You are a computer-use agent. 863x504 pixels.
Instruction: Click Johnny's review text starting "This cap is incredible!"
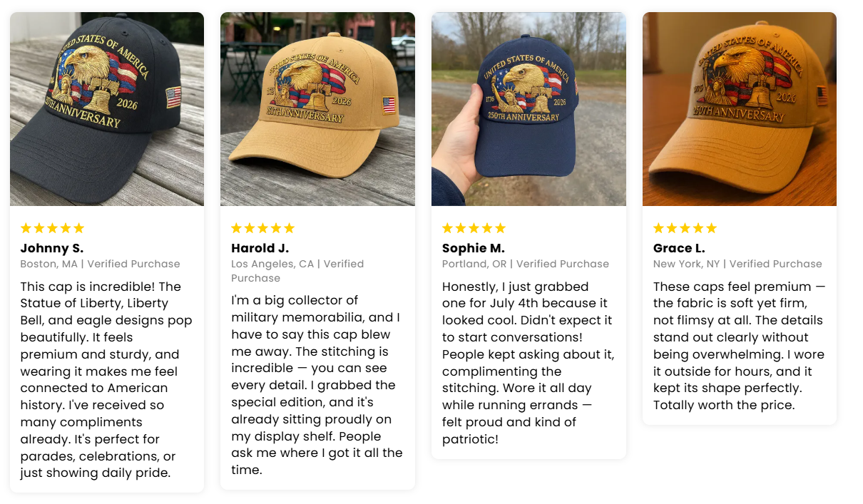click(x=106, y=379)
